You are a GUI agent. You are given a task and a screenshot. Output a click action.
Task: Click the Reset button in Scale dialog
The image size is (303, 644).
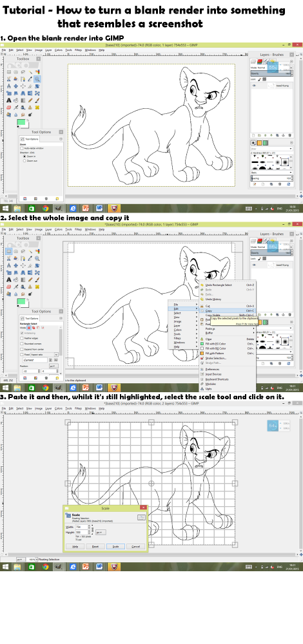[95, 547]
